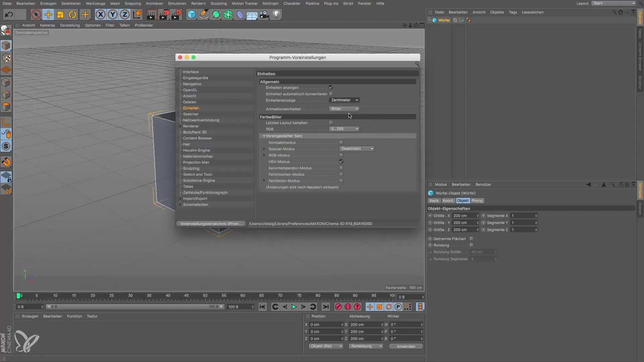Viewport: 644px width, 362px height.
Task: Add cube primitive object
Action: pos(192,15)
